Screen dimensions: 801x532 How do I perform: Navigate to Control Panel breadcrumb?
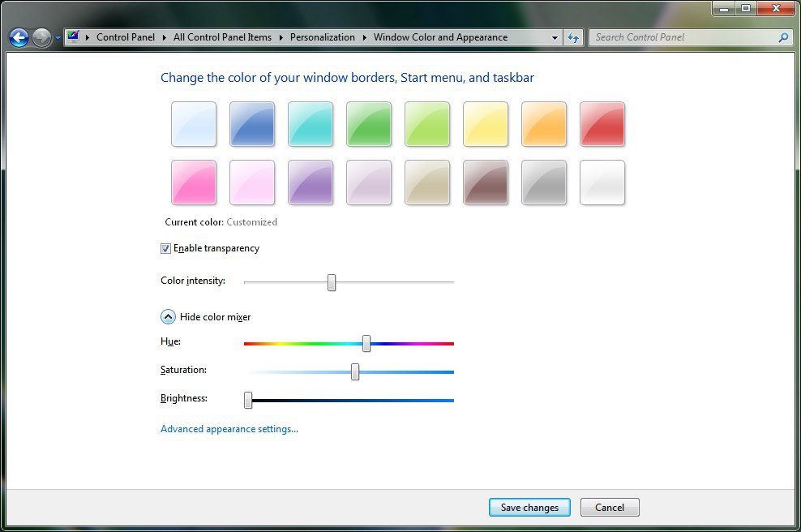click(125, 37)
